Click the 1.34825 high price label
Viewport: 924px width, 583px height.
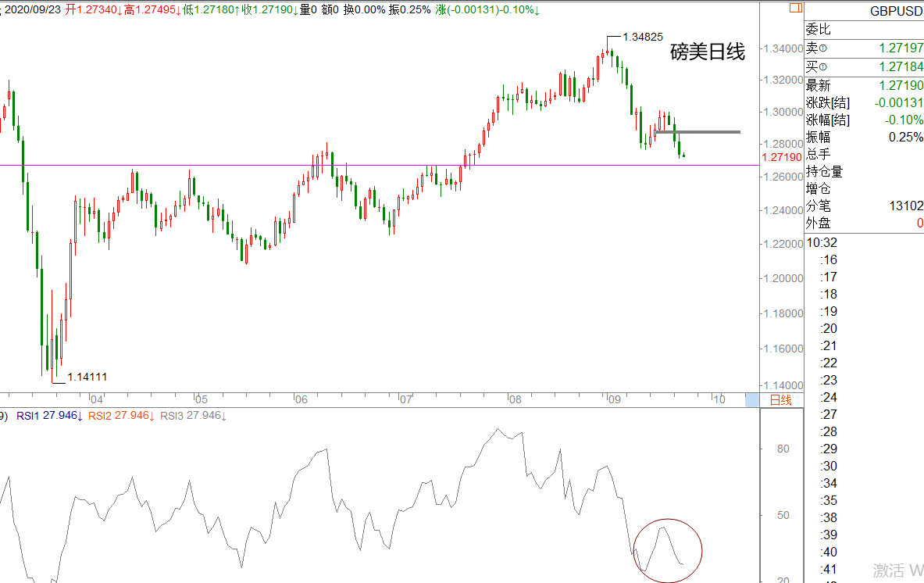click(643, 38)
